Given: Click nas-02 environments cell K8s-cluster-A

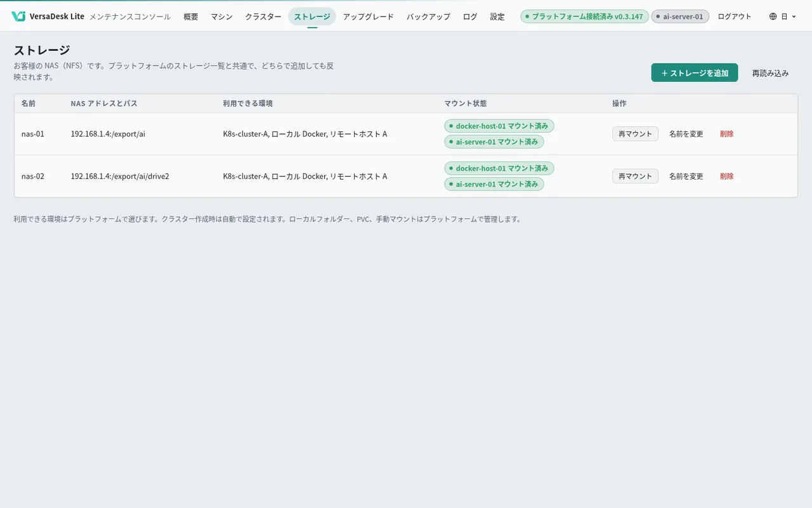Looking at the screenshot, I should click(305, 177).
